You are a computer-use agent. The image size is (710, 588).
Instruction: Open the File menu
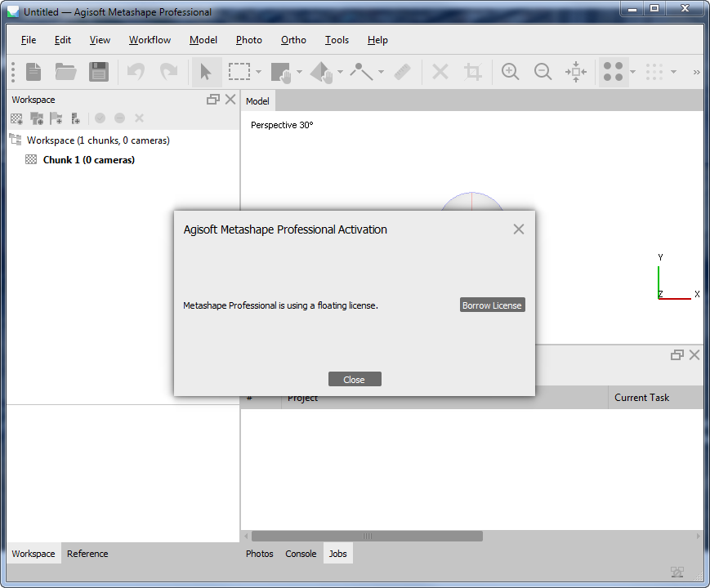(29, 40)
